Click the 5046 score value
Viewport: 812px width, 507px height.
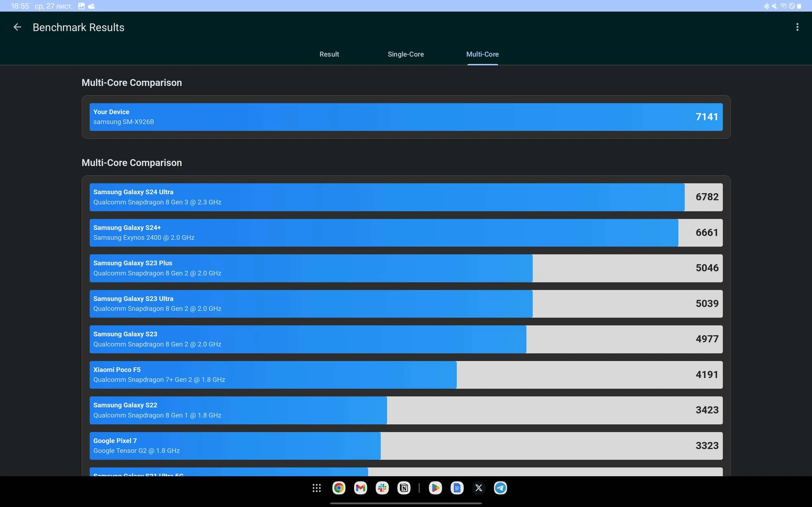pyautogui.click(x=707, y=268)
